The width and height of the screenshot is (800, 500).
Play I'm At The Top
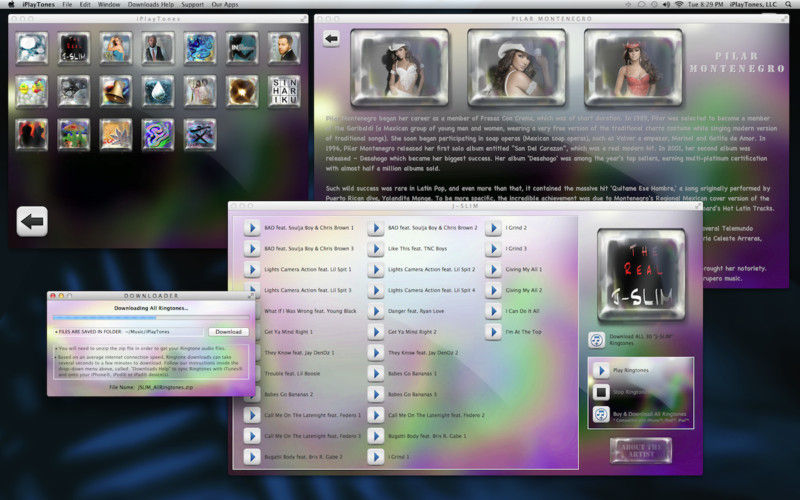493,332
